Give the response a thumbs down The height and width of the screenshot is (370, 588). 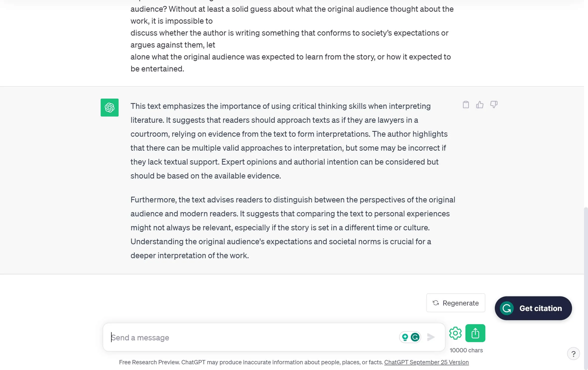[x=494, y=105]
